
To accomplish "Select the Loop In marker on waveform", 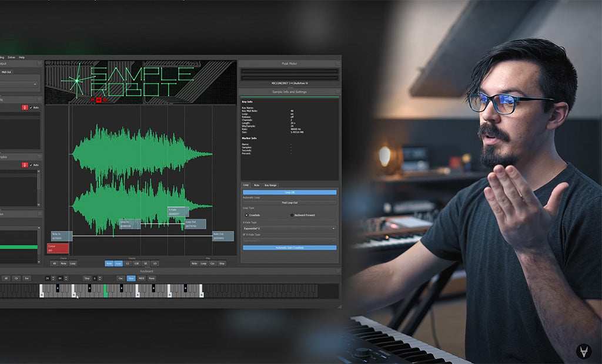I will 129,224.
